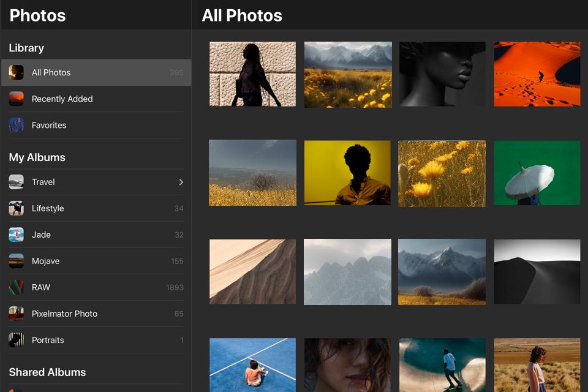Open the Portraits album label
Screen dimensions: 588x392
48,340
